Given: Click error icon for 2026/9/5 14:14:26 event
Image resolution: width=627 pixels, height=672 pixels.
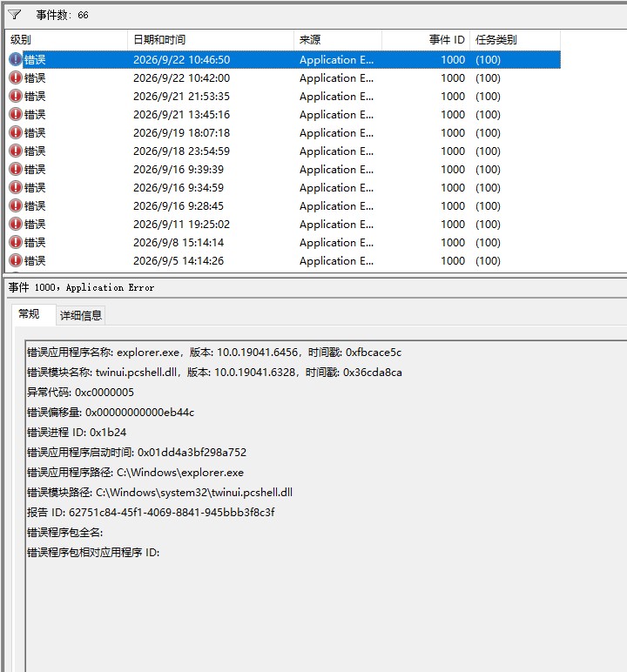Looking at the screenshot, I should [x=16, y=260].
